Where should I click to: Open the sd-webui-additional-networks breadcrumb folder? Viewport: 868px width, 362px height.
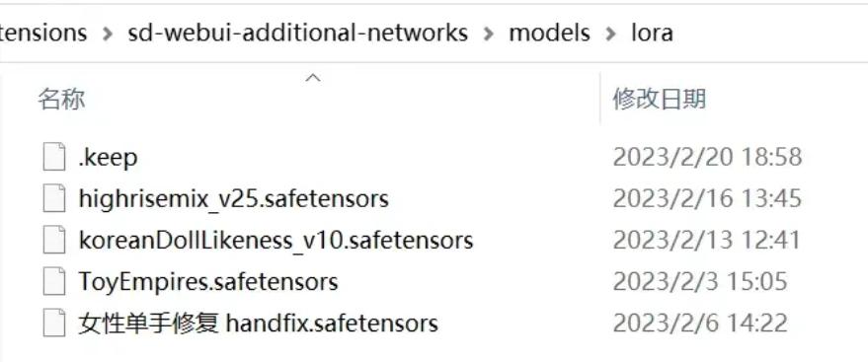[x=298, y=34]
